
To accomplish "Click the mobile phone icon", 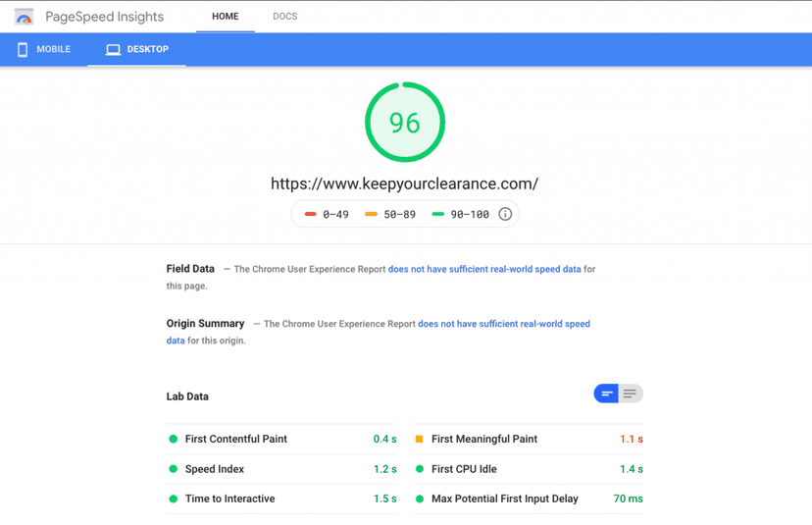I will pyautogui.click(x=23, y=49).
